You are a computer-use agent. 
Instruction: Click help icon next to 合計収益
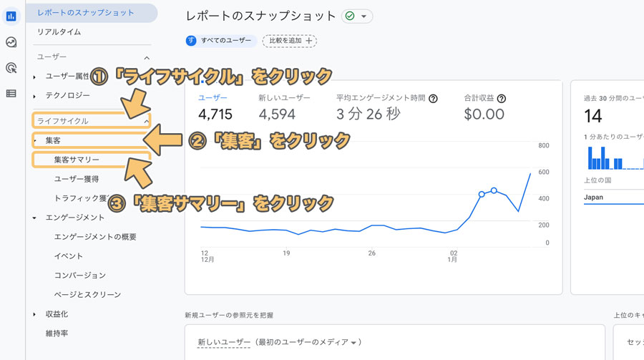click(x=501, y=99)
